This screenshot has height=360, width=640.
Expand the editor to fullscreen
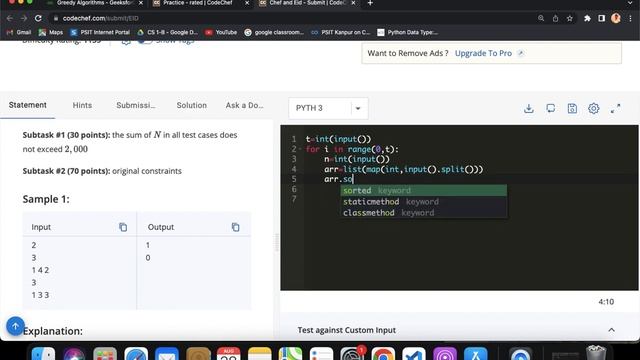coord(616,108)
